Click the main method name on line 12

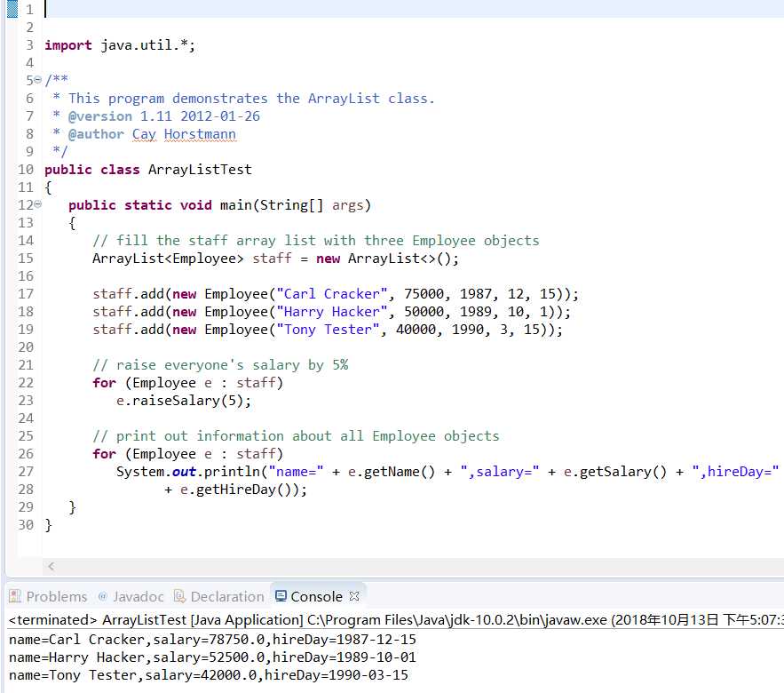pyautogui.click(x=236, y=205)
